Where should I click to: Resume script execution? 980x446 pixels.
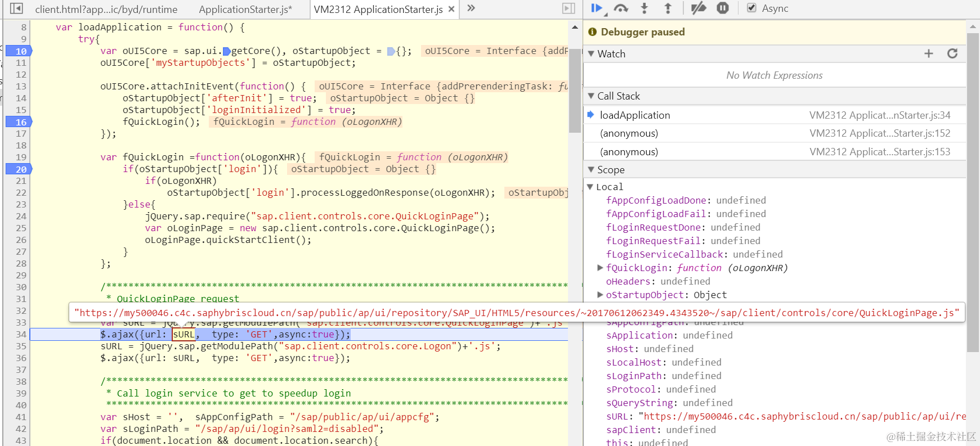597,8
